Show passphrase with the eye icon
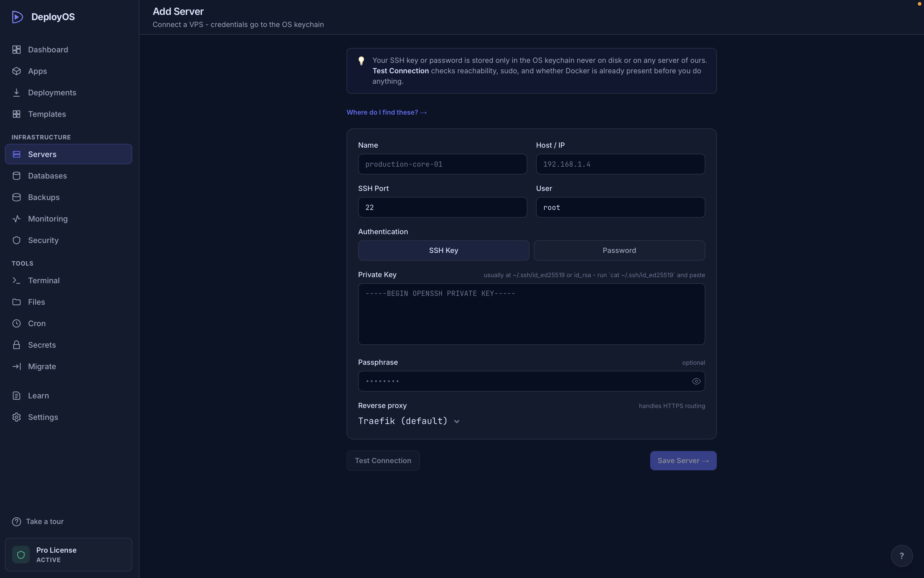 (696, 381)
